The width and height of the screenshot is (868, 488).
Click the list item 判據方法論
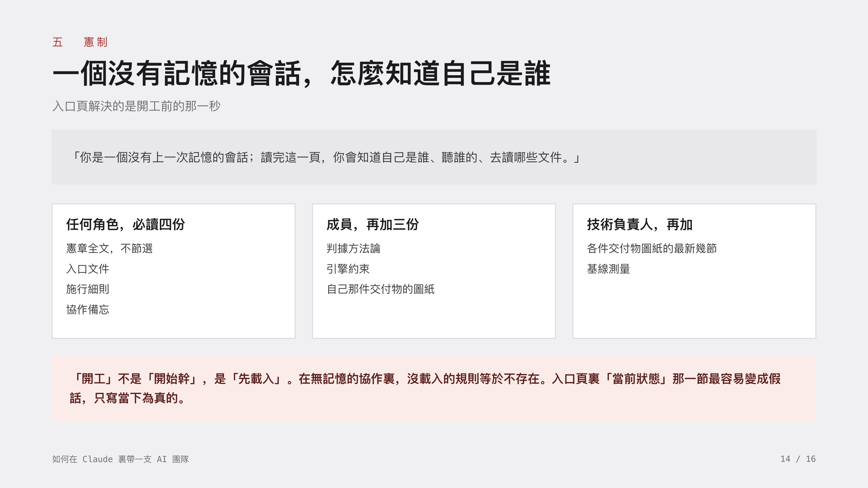[354, 248]
